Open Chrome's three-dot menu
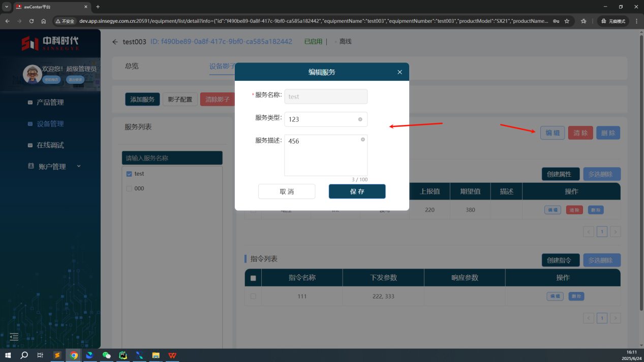 636,21
